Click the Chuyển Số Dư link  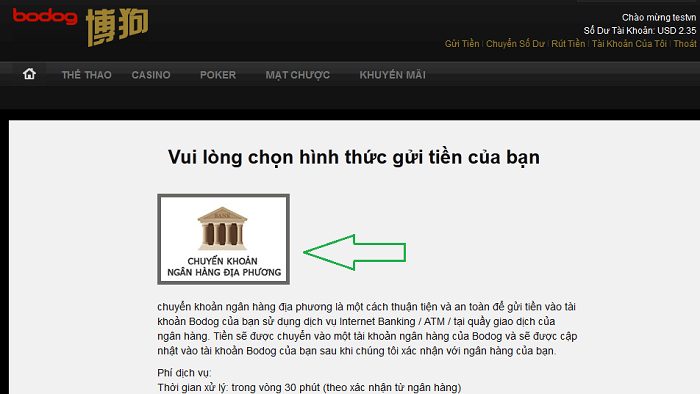pyautogui.click(x=515, y=44)
